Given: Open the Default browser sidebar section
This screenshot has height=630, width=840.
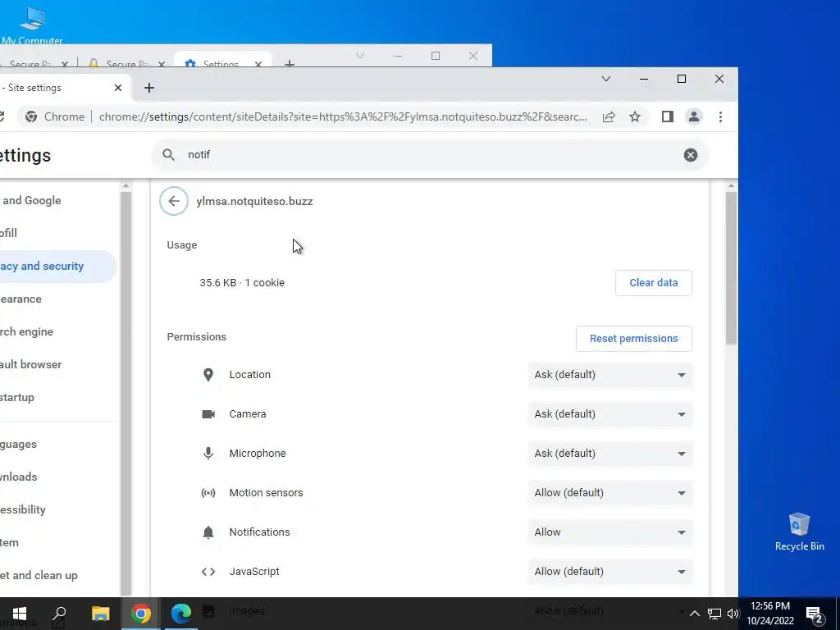Looking at the screenshot, I should pos(57,364).
